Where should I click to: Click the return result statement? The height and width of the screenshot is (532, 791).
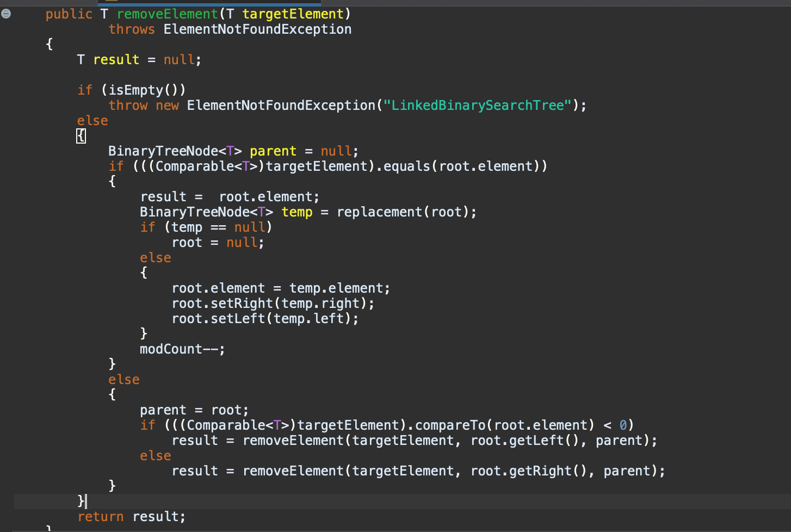point(129,516)
